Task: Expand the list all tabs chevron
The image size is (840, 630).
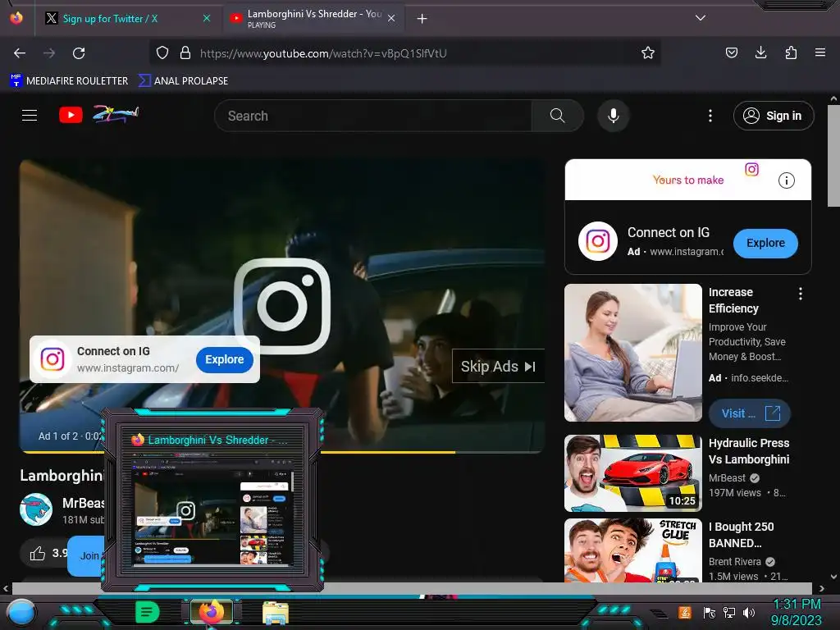Action: coord(701,18)
